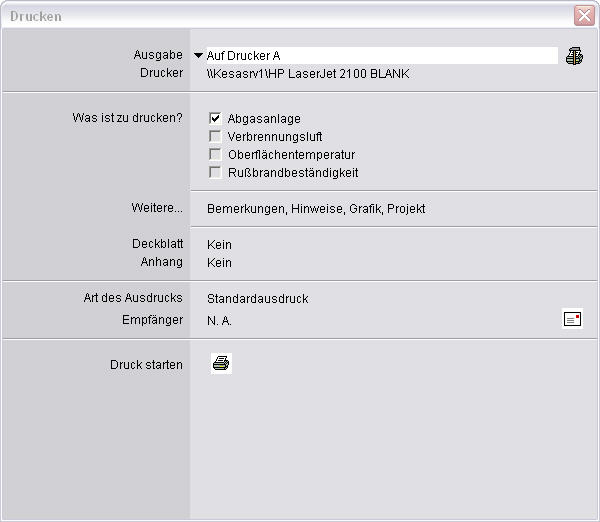Select the 'Standardausdruck' print type
This screenshot has width=600, height=522.
[x=257, y=299]
